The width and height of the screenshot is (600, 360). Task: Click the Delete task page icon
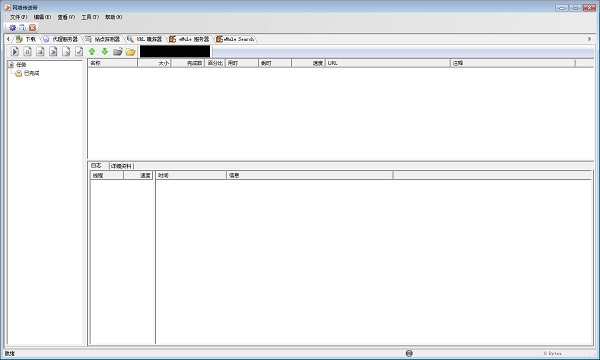[66, 51]
